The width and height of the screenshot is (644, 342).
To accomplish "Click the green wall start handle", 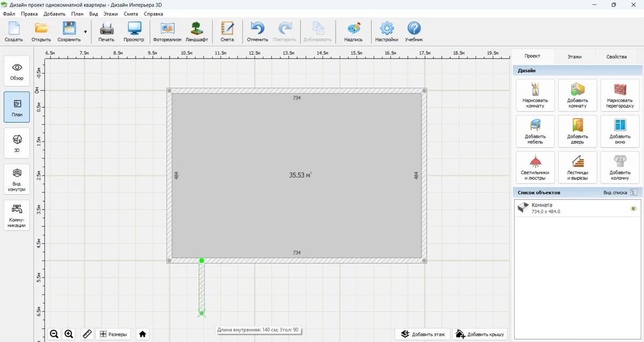I will [x=202, y=260].
